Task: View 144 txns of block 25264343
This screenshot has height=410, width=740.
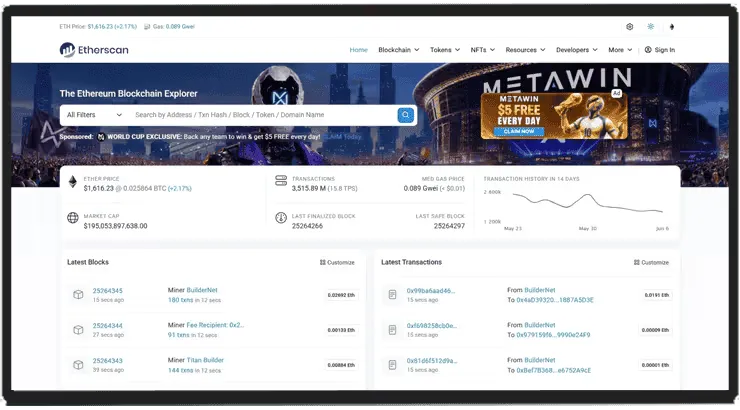Action: tap(180, 370)
